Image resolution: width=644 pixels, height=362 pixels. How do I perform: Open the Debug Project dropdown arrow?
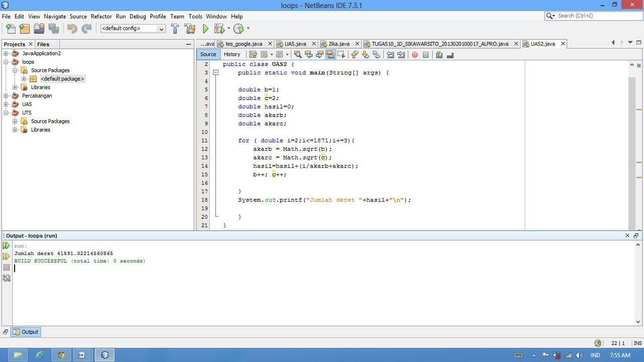[x=228, y=29]
